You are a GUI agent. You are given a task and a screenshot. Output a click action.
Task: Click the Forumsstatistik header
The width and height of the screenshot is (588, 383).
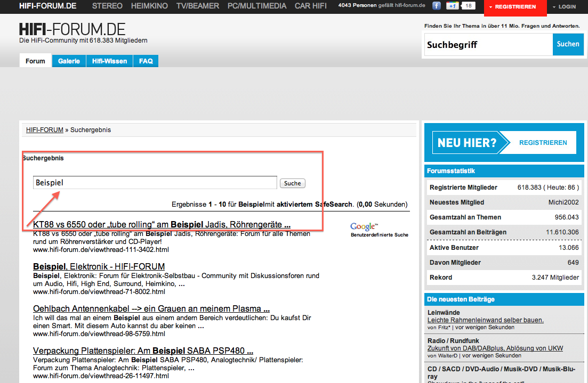504,171
